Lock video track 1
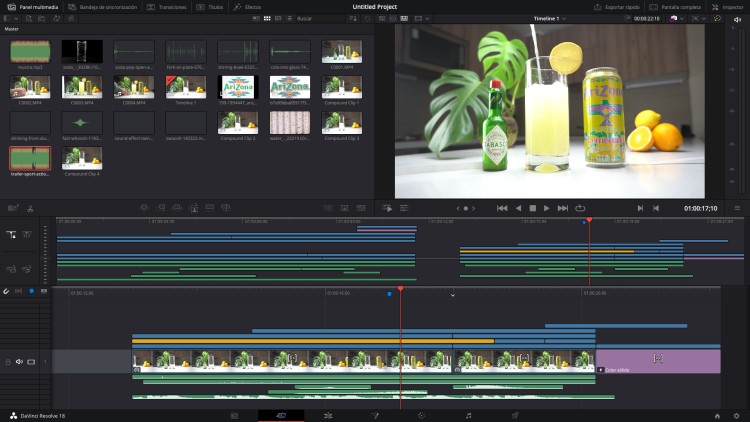Screen dimensions: 750x422 [8, 362]
